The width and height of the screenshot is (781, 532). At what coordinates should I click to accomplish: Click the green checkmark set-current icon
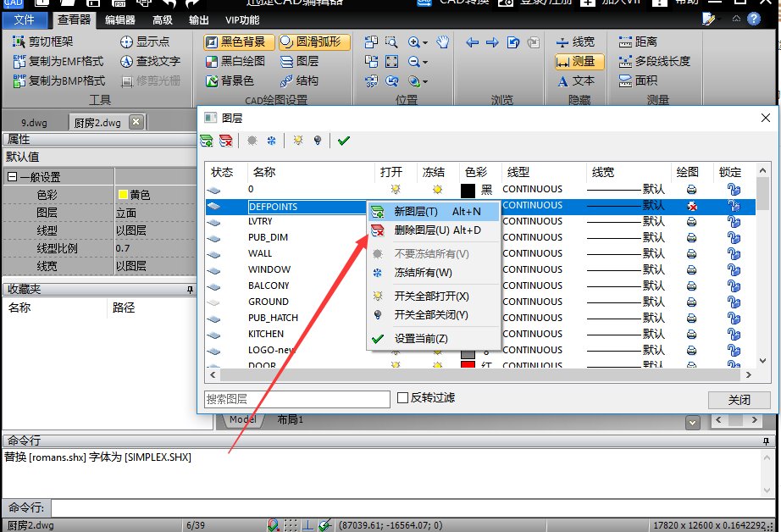(x=343, y=141)
